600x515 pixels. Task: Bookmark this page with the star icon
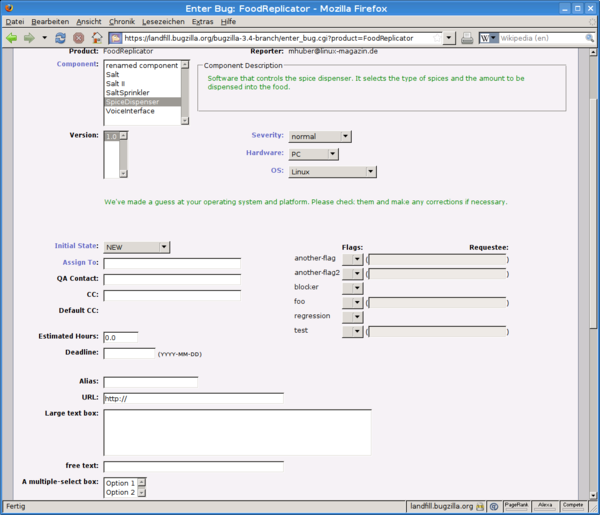[x=437, y=38]
